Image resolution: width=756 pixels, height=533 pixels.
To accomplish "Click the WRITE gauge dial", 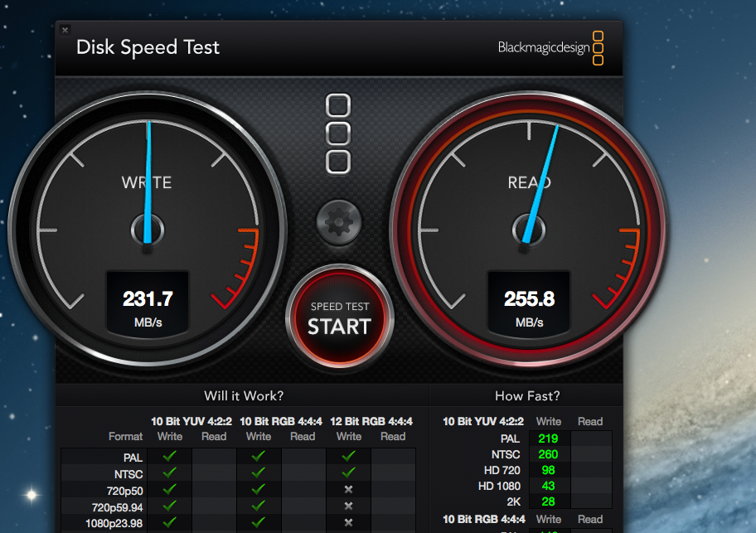I will point(148,230).
